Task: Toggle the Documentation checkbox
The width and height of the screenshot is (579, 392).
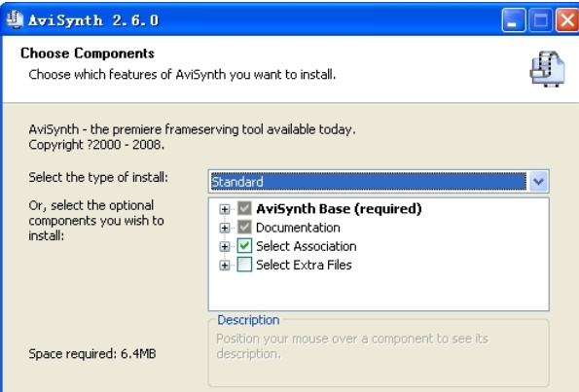Action: pos(244,228)
